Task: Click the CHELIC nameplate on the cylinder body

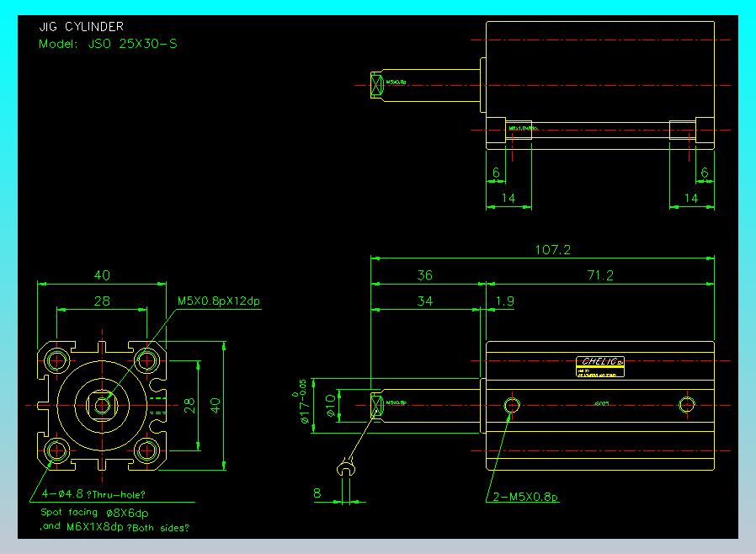Action: pyautogui.click(x=601, y=365)
